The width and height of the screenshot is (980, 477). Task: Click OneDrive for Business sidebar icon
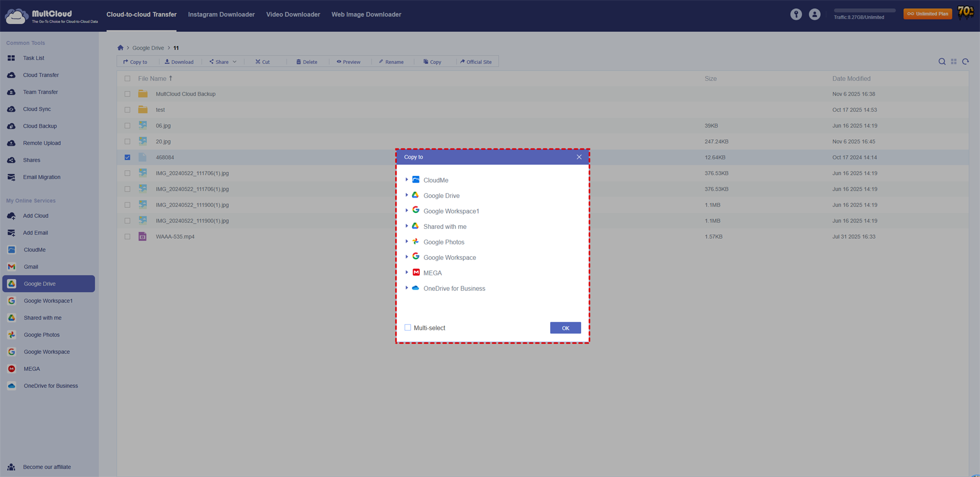12,386
